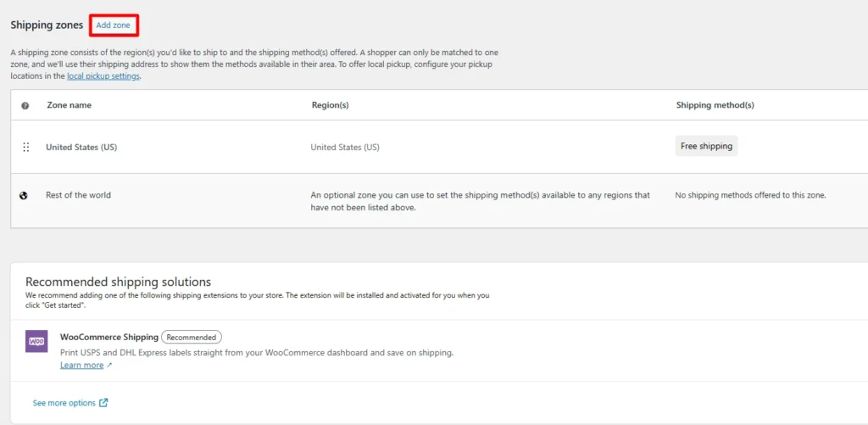Click the WooCommerce Shipping title

tap(109, 337)
